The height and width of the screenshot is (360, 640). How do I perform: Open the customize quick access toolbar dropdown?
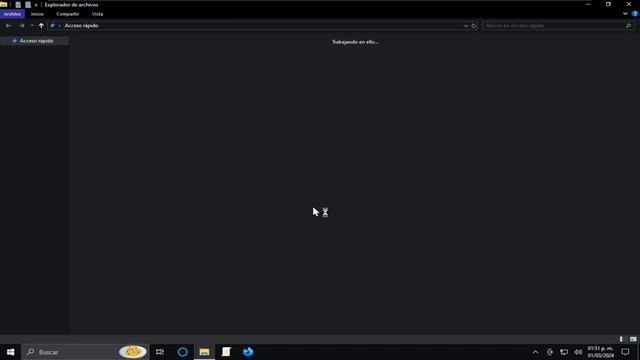tap(36, 5)
